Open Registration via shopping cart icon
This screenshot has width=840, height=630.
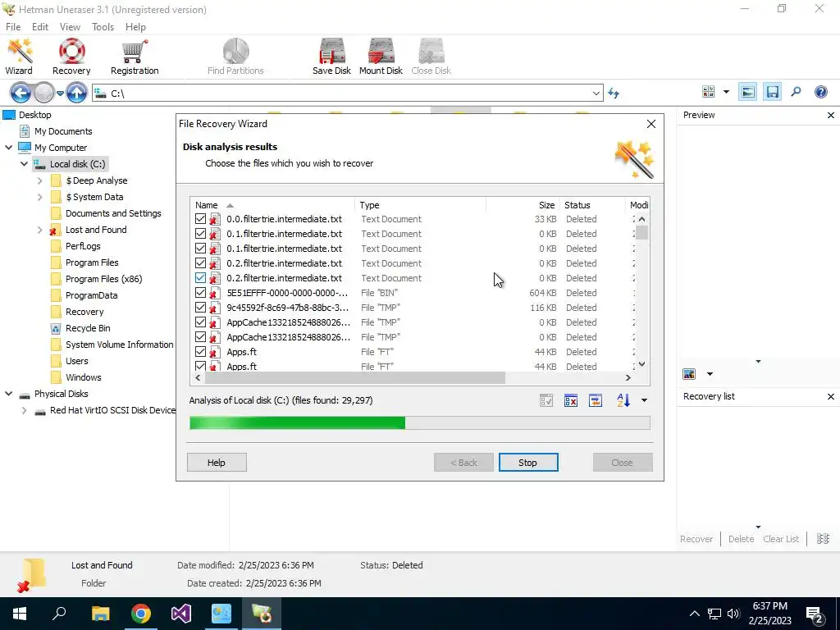(135, 57)
